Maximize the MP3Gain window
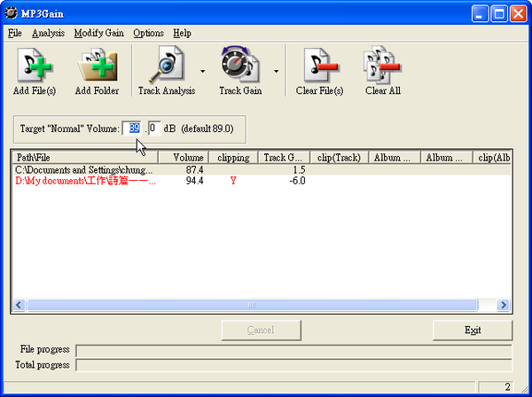 click(499, 14)
